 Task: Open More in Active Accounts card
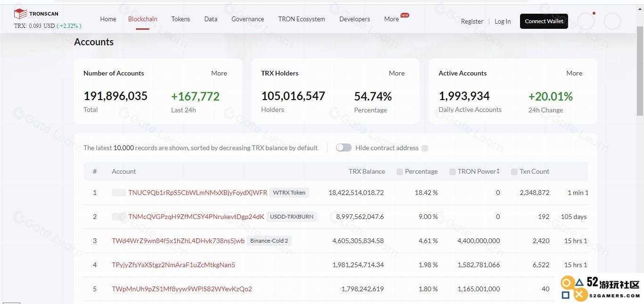(x=574, y=73)
